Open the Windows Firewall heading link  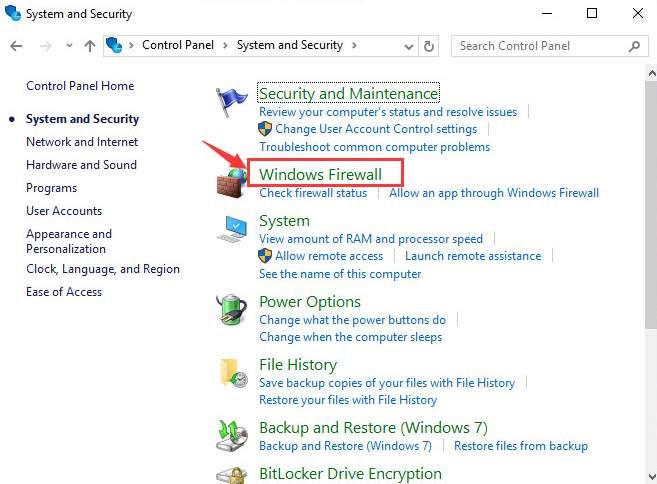point(320,174)
